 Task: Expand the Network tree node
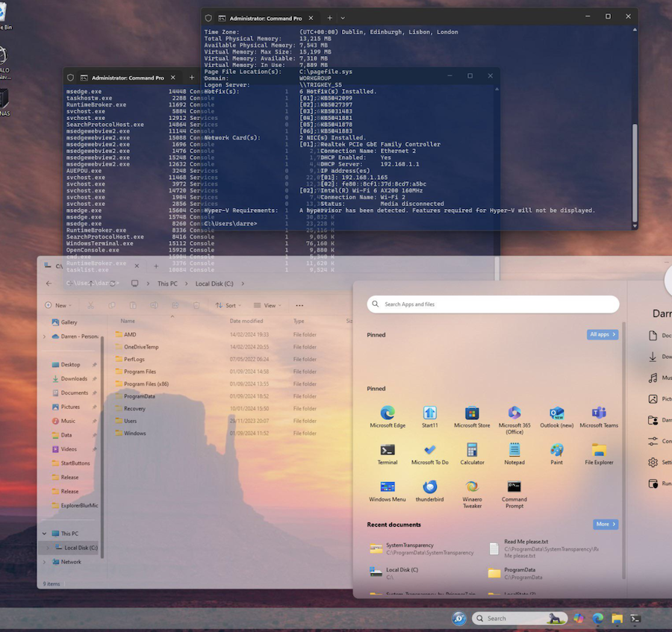[x=45, y=562]
